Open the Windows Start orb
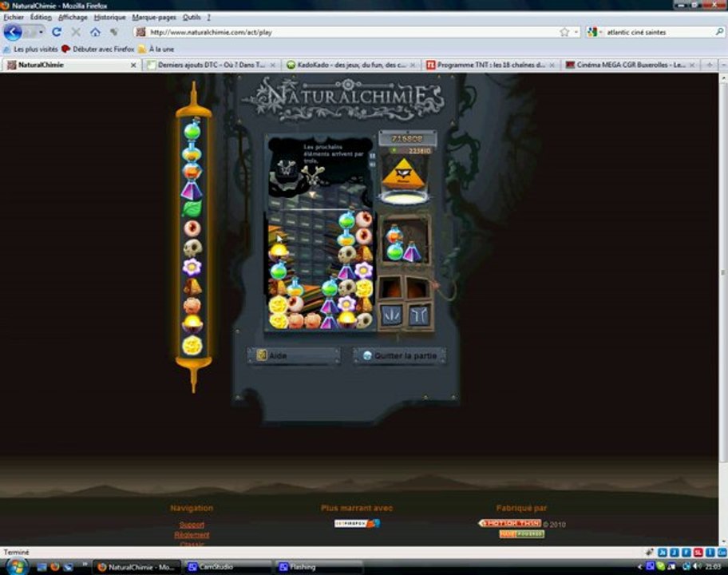Viewport: 728px width, 575px height. (17, 567)
